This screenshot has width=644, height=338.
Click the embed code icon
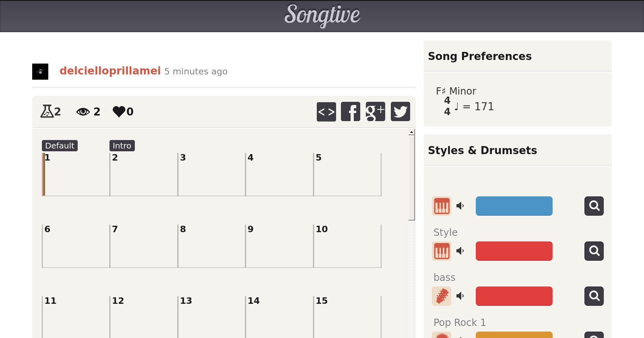[326, 112]
